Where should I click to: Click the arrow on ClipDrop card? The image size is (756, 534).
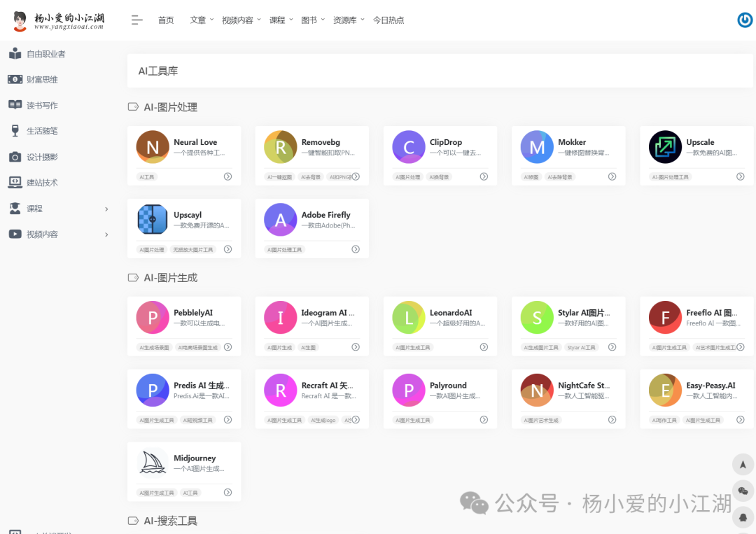coord(484,176)
